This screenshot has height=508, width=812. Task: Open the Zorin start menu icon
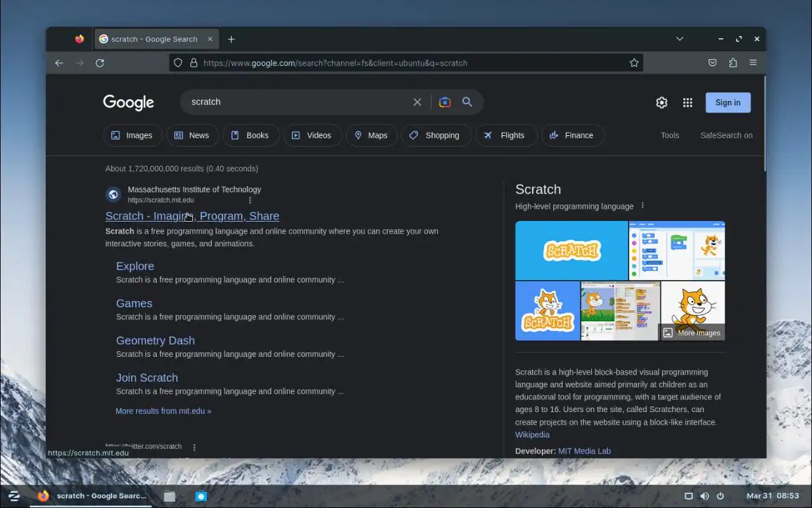pos(14,496)
